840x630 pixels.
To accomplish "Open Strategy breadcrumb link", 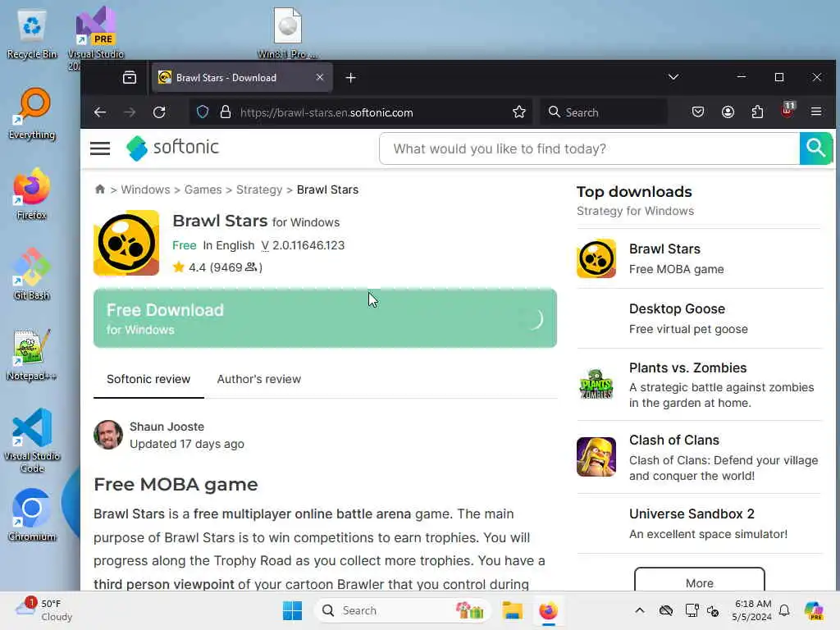I will (259, 189).
